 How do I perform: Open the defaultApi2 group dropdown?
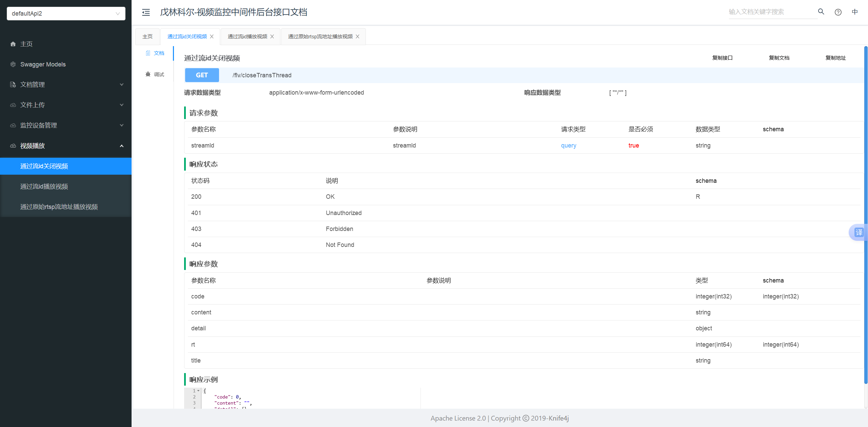[x=66, y=14]
